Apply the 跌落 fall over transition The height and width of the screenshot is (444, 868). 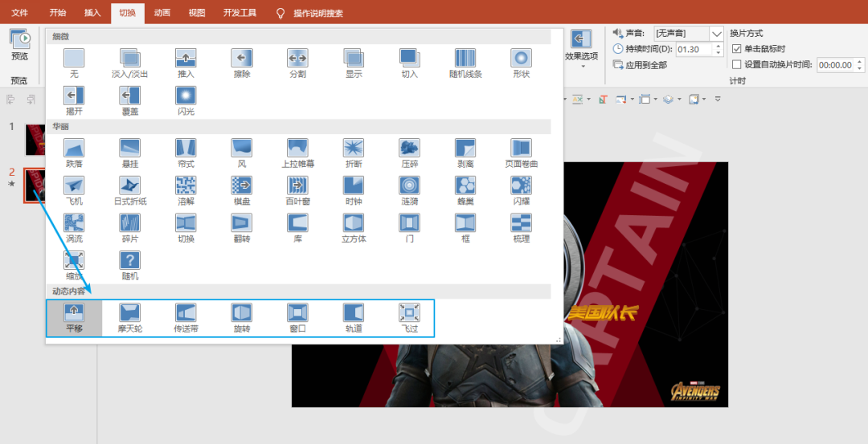74,153
